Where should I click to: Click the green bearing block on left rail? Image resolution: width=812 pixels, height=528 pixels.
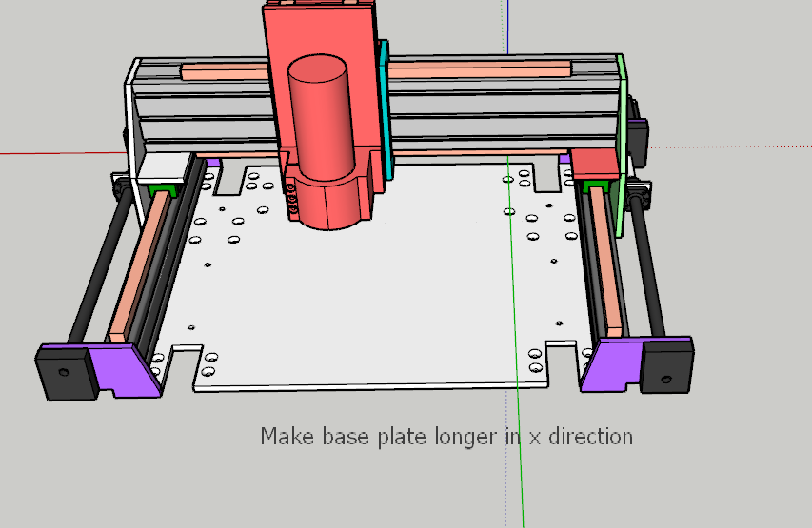pyautogui.click(x=164, y=187)
